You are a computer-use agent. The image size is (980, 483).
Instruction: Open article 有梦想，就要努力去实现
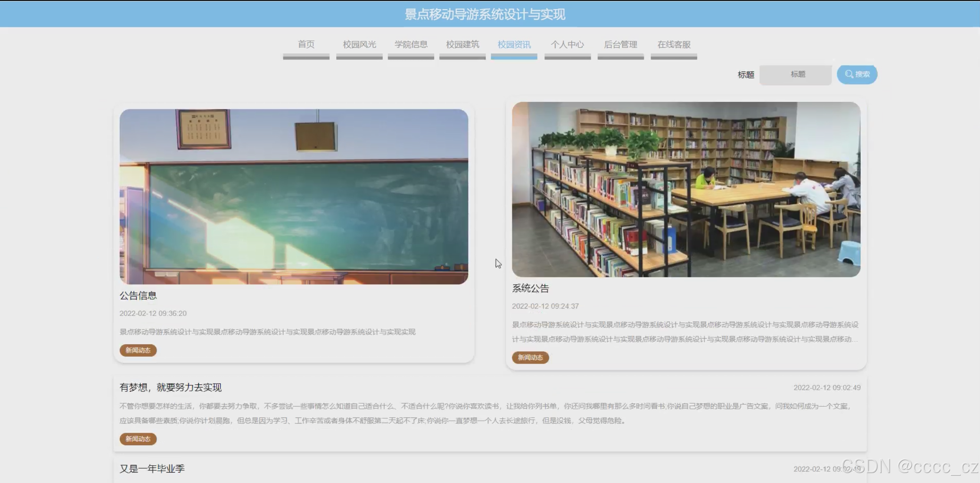(x=170, y=387)
